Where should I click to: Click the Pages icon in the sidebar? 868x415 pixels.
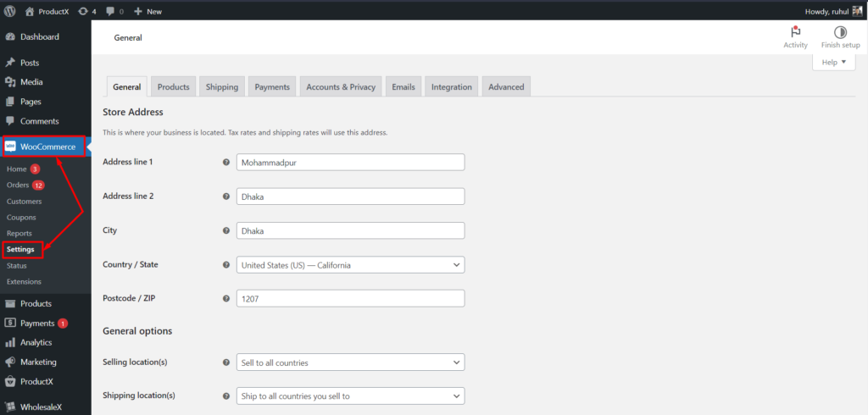(x=10, y=102)
